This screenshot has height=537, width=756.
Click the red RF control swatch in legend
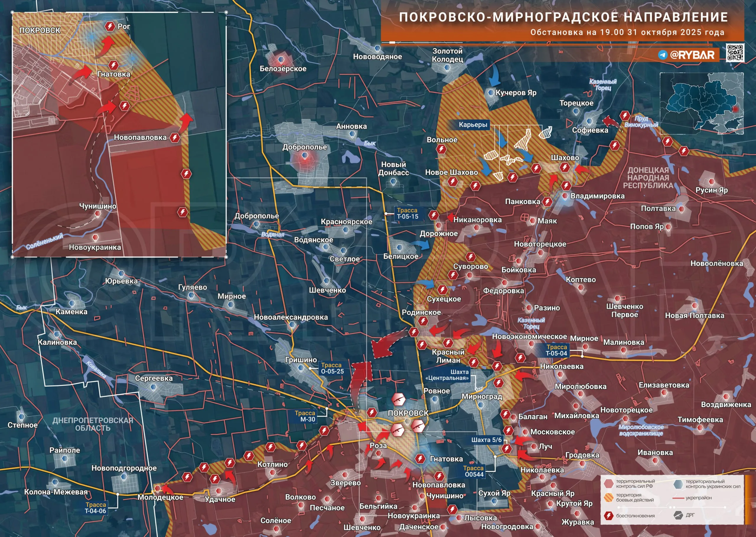point(609,484)
